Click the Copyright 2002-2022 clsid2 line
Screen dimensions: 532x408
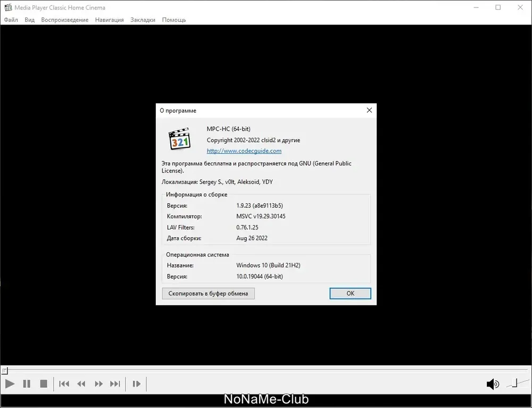click(x=253, y=140)
